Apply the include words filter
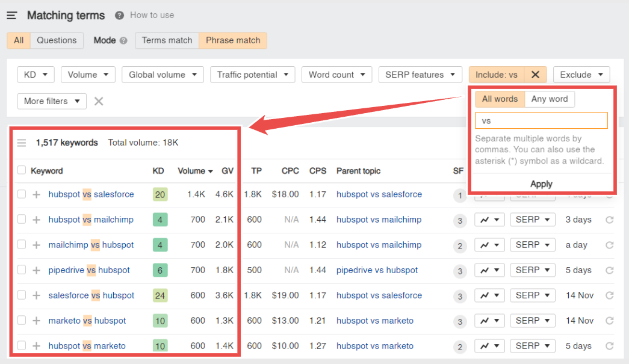The image size is (629, 364). tap(541, 184)
